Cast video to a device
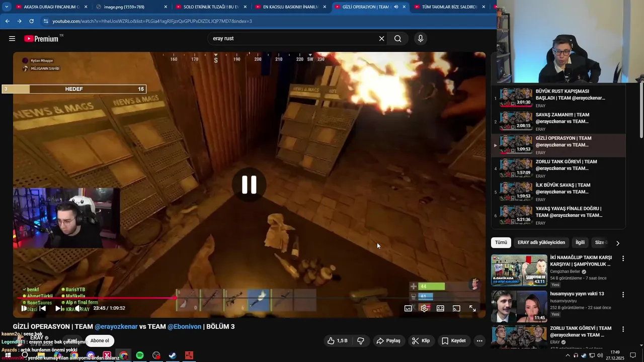The image size is (644, 362). tap(456, 308)
